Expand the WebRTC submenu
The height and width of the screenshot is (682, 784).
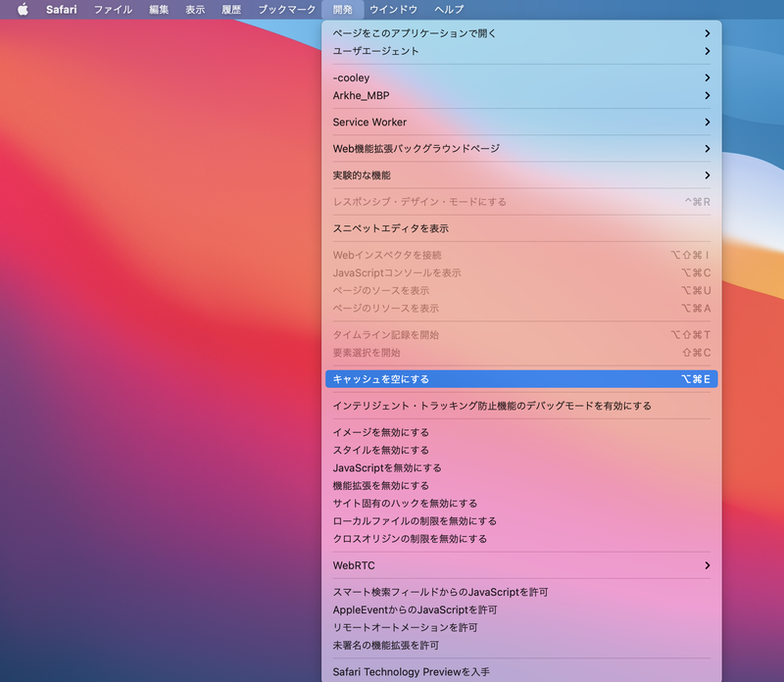[x=521, y=565]
